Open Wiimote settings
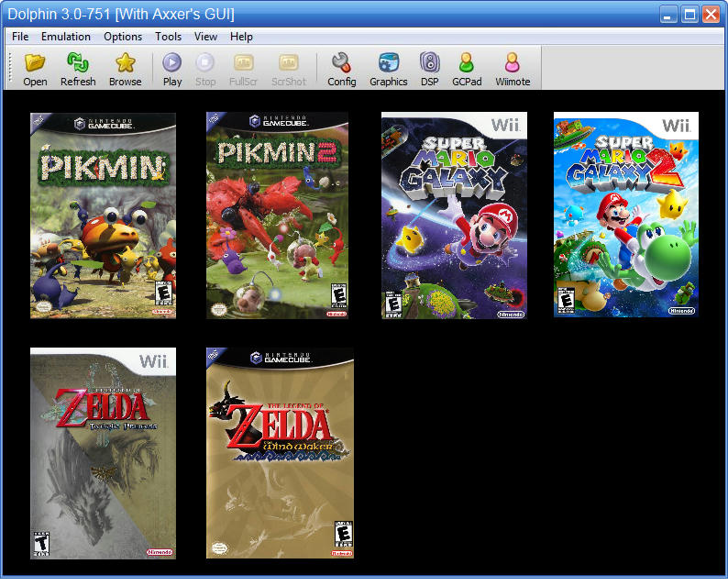This screenshot has height=586, width=728. pos(513,69)
